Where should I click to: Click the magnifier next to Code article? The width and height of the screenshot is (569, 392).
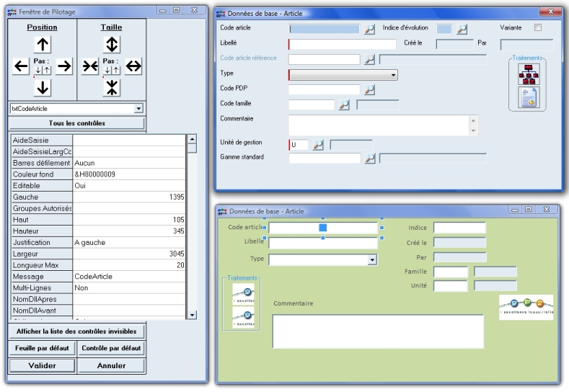coord(369,29)
